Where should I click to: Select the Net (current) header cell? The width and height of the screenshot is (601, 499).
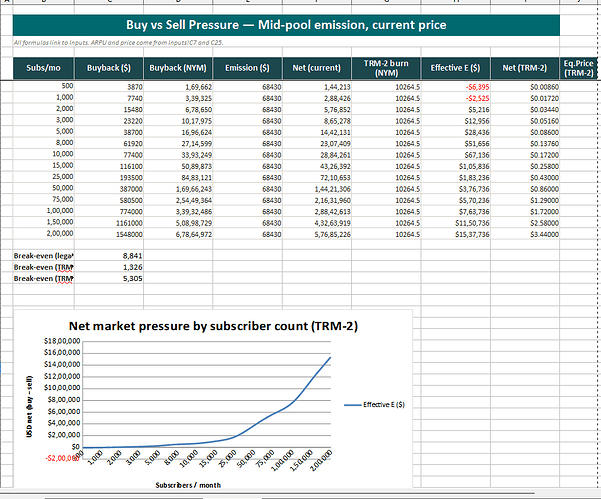[317, 68]
